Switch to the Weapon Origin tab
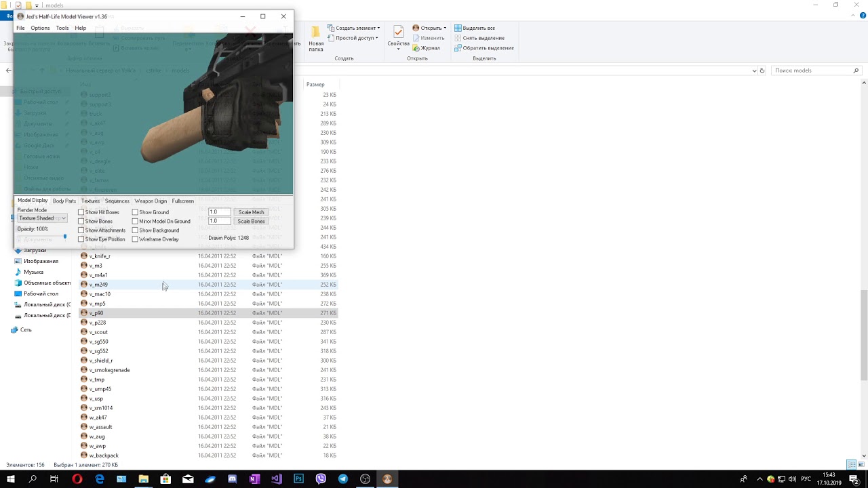The height and width of the screenshot is (488, 868). (151, 201)
